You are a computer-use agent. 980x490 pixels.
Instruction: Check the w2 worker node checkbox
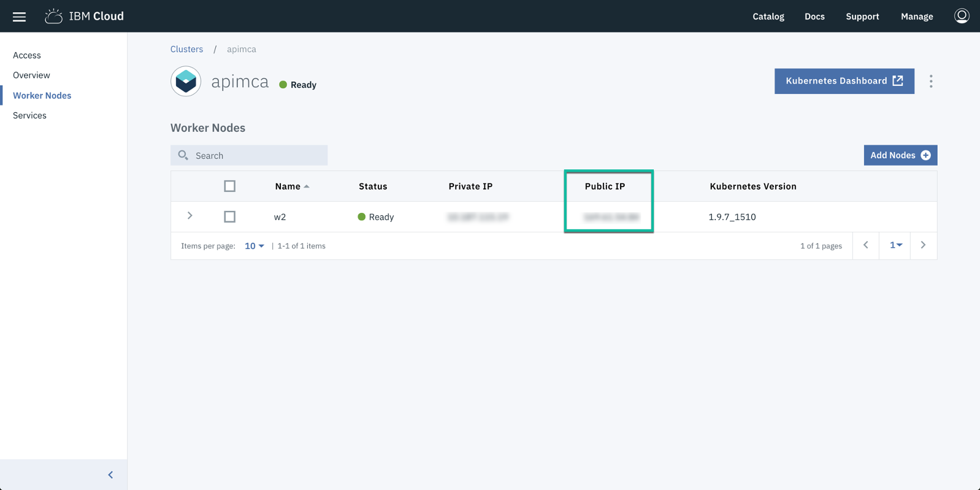[x=230, y=216]
